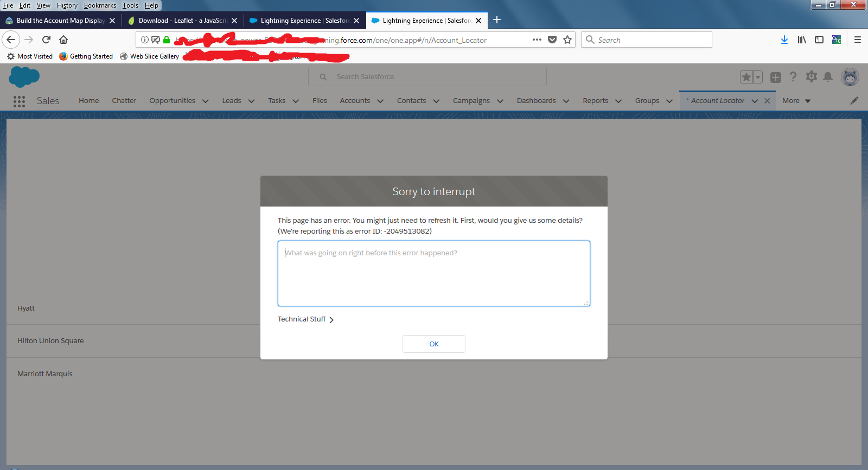This screenshot has width=868, height=470.
Task: Open the Salesforce setup gear
Action: pos(812,77)
